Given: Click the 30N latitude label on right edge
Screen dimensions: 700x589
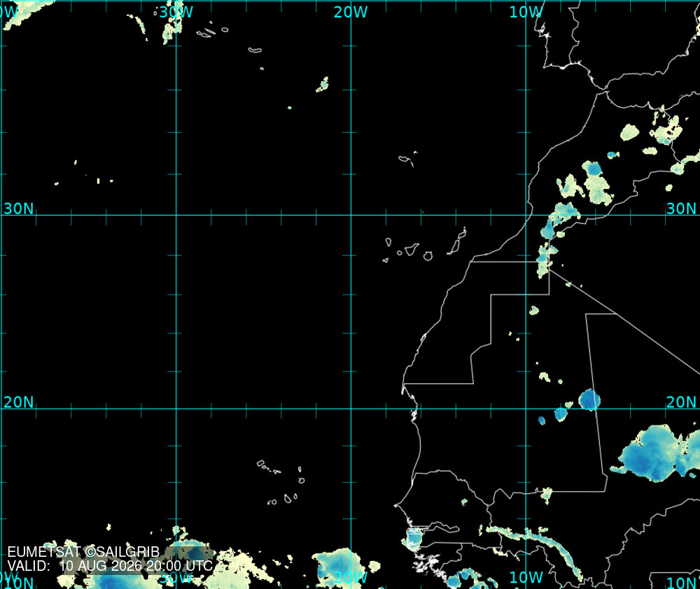Looking at the screenshot, I should [x=681, y=208].
